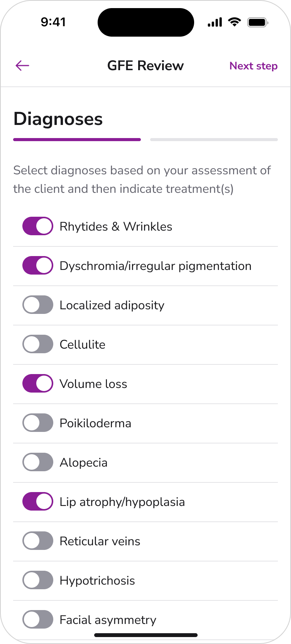Switch on the Cellulite toggle
This screenshot has height=644, width=291.
[x=38, y=344]
